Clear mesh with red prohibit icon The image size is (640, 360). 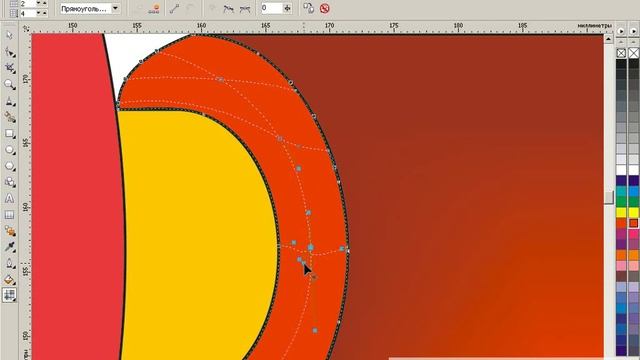point(324,8)
